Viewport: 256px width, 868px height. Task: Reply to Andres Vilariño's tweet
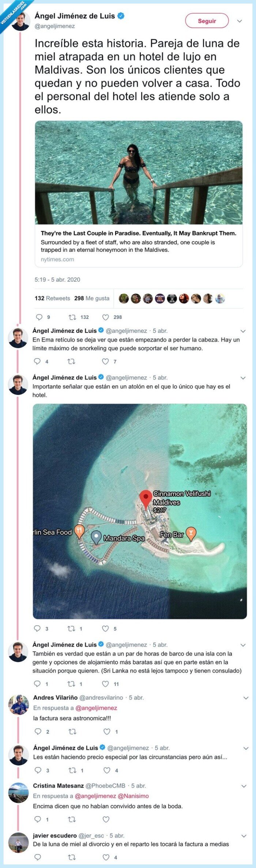pyautogui.click(x=38, y=731)
